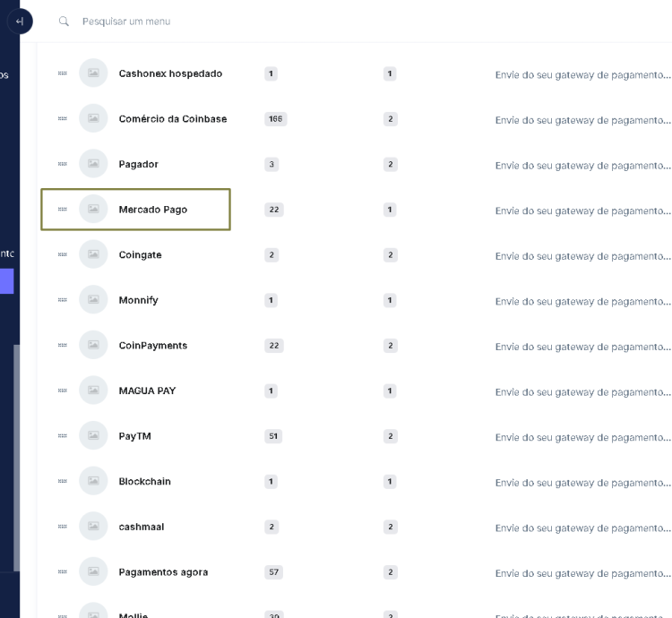Select the Pagamentos agora gateway
Screen dimensions: 672x618
[163, 572]
